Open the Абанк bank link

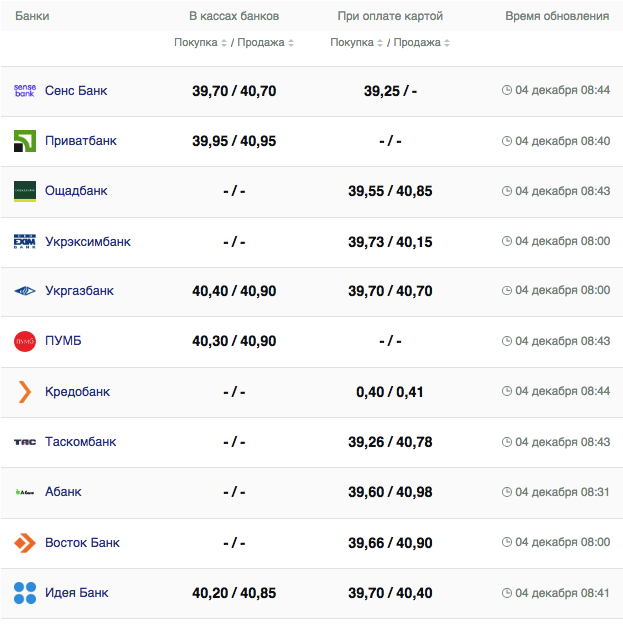[63, 492]
